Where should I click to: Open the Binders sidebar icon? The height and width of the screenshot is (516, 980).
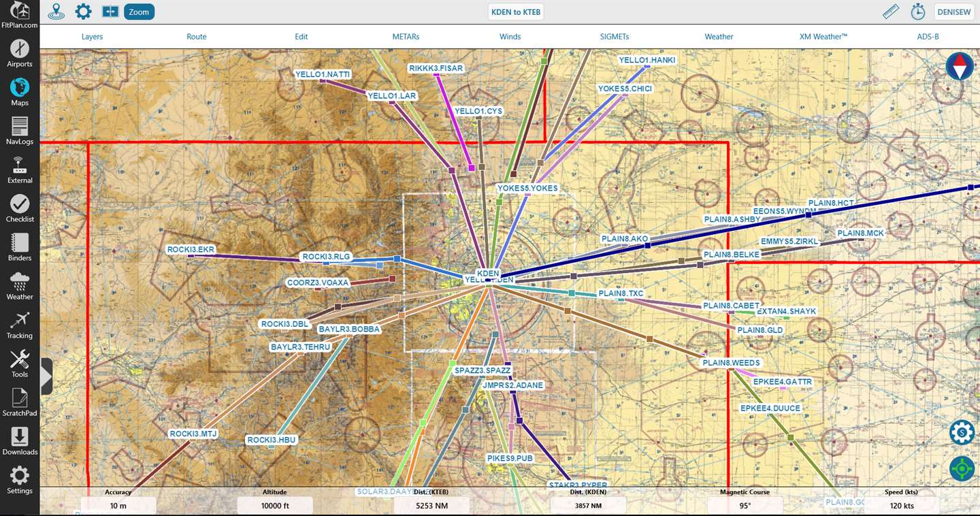click(20, 247)
